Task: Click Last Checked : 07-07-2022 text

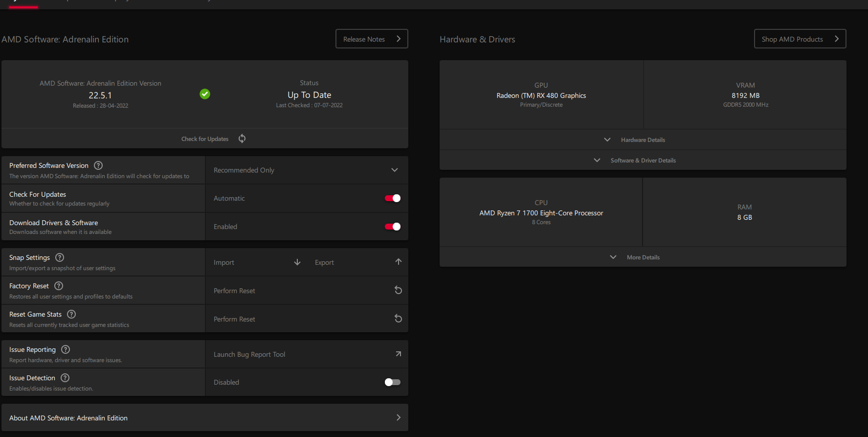Action: click(x=310, y=105)
